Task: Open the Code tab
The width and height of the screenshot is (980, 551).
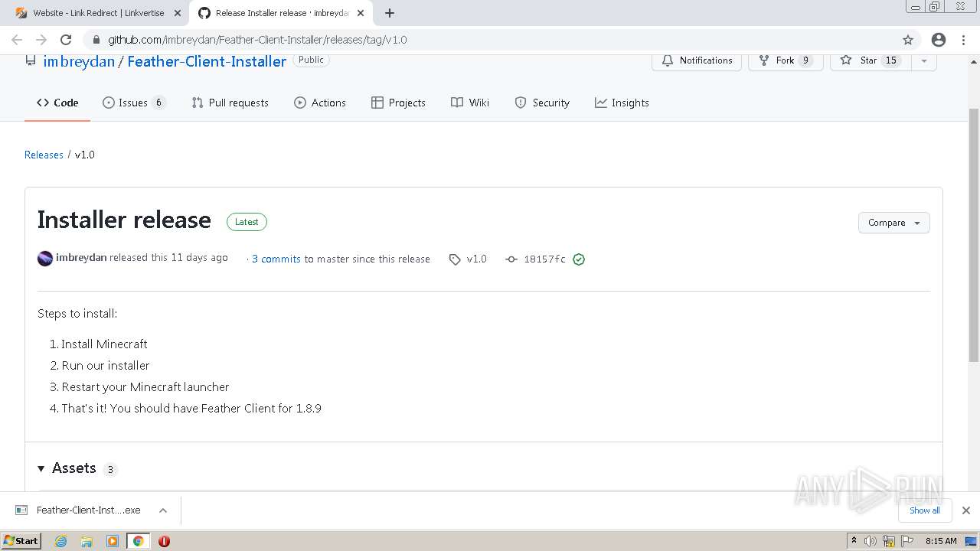Action: point(57,103)
